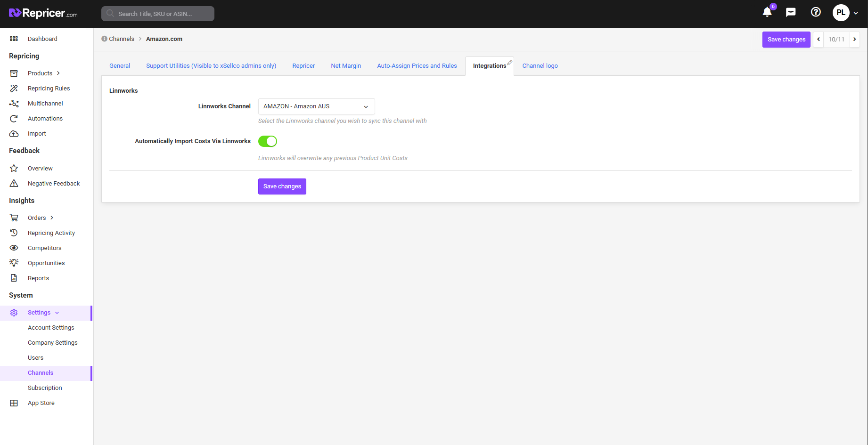Select the Integrations tab
The height and width of the screenshot is (445, 868).
[490, 66]
